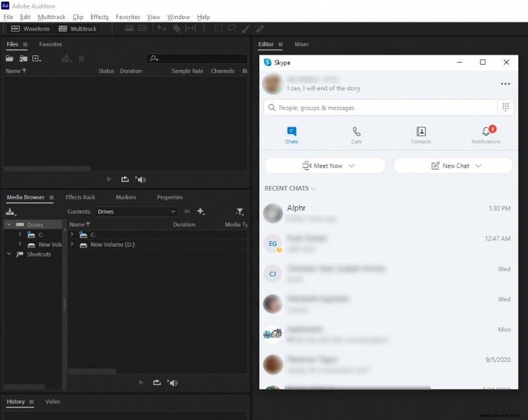Screen dimensions: 528x420
Task: Open Skype dial pad icon
Action: [x=506, y=107]
